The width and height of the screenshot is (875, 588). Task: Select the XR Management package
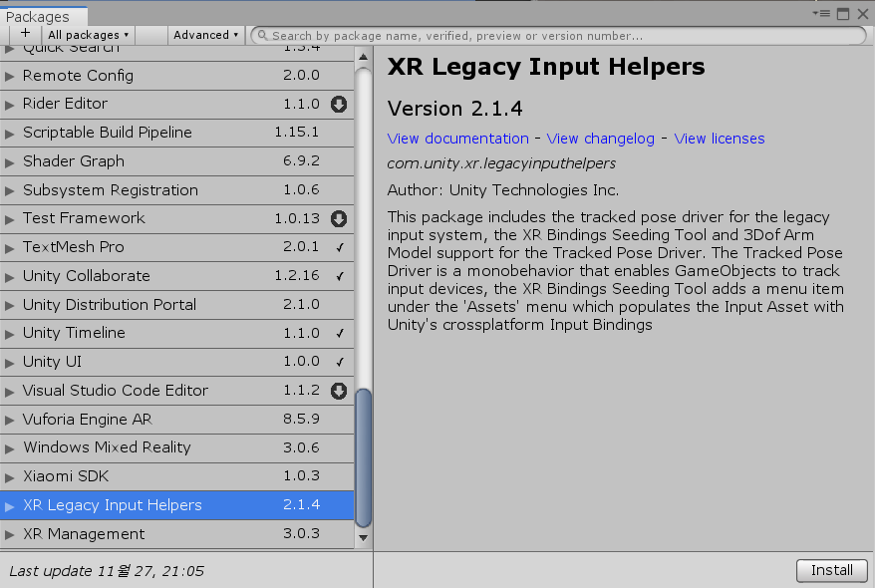pos(177,534)
